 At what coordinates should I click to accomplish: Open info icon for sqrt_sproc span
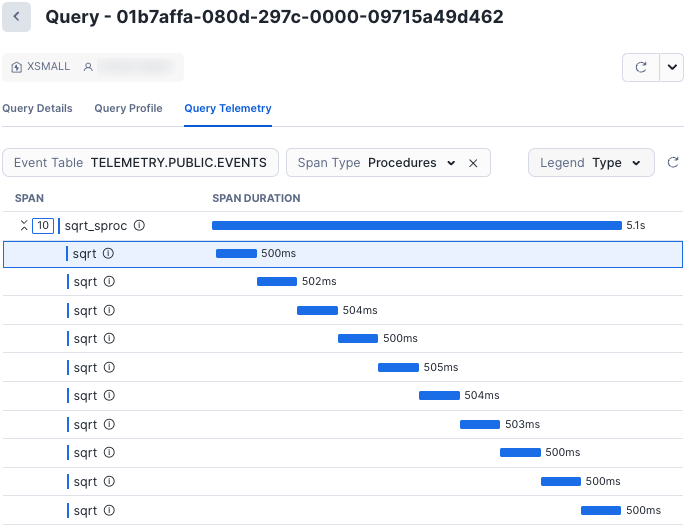139,225
